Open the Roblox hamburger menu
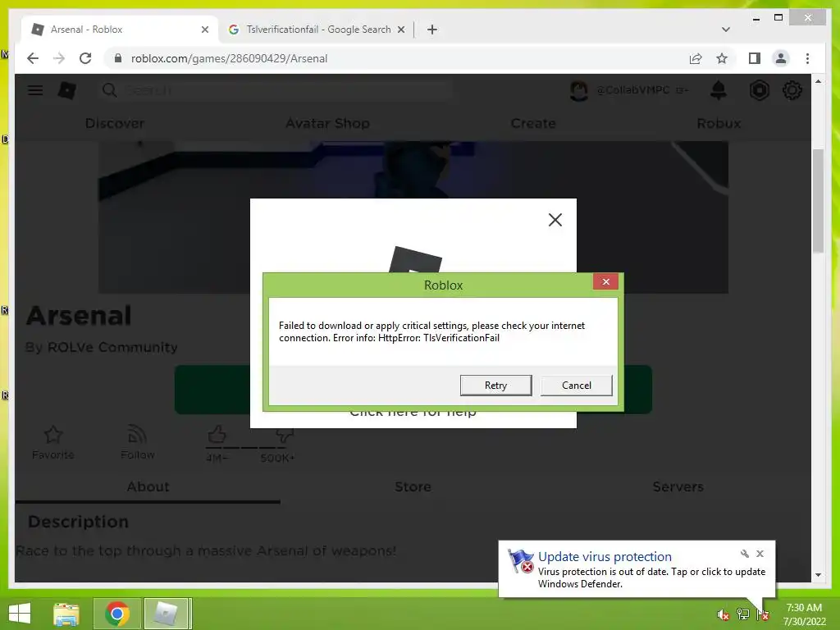Screen dimensions: 840x630 point(35,90)
